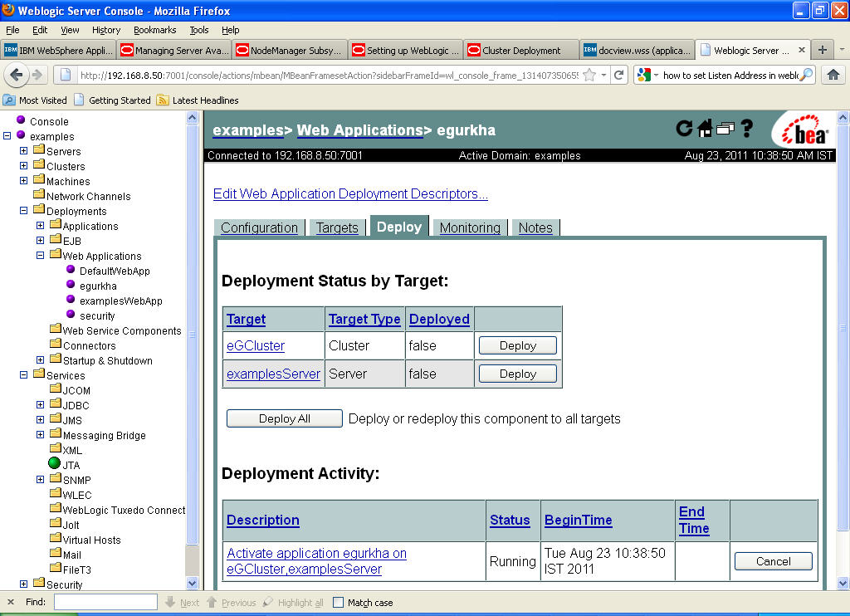Expand the Security tree node
Image resolution: width=850 pixels, height=616 pixels.
(24, 584)
